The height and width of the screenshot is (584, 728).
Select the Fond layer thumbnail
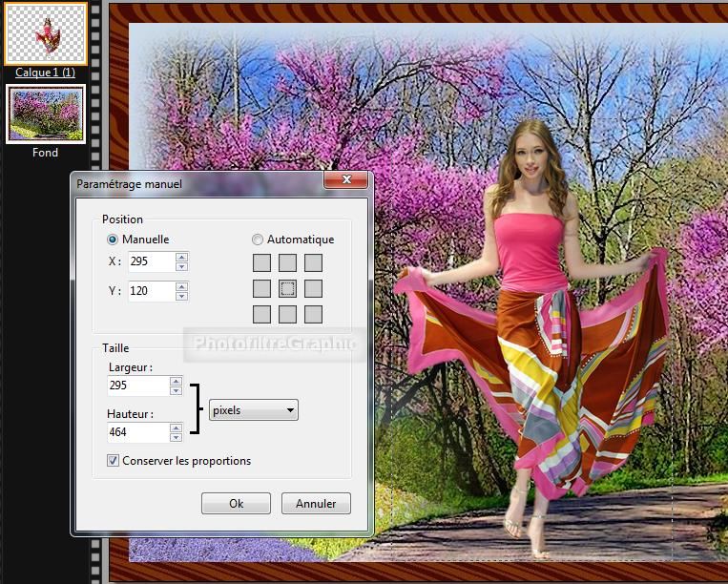point(46,115)
